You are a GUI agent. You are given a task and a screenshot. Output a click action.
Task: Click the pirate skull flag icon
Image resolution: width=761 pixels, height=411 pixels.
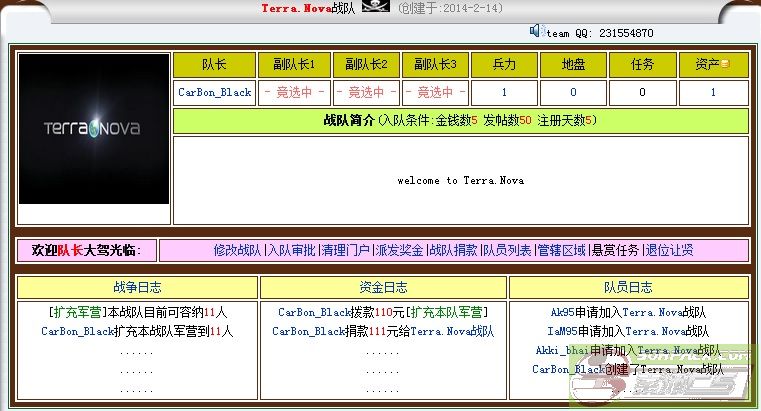(x=375, y=8)
